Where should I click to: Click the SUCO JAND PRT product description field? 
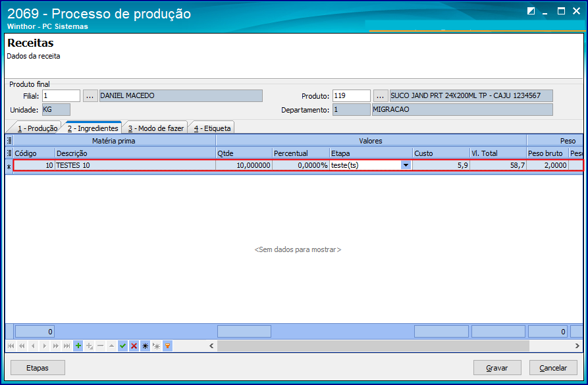(471, 95)
